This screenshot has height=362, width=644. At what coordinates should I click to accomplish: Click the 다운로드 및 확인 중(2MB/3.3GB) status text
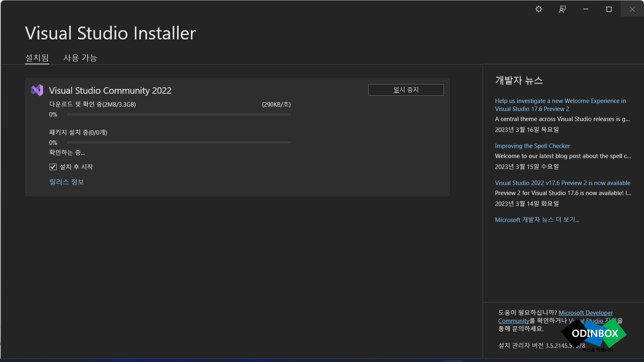pos(93,105)
